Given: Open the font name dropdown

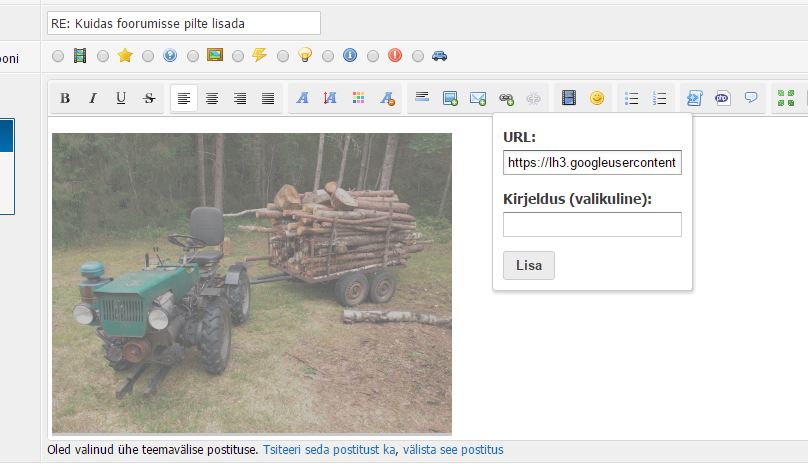Looking at the screenshot, I should (x=303, y=98).
